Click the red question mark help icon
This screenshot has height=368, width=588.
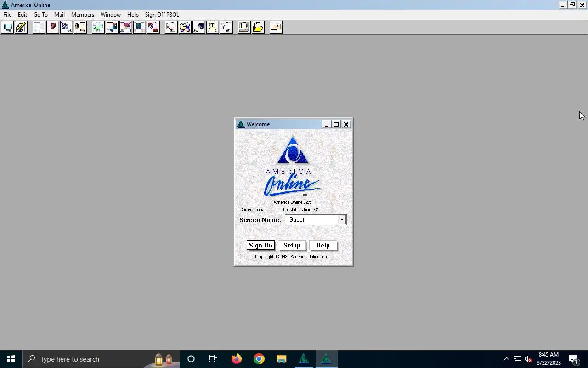[53, 27]
